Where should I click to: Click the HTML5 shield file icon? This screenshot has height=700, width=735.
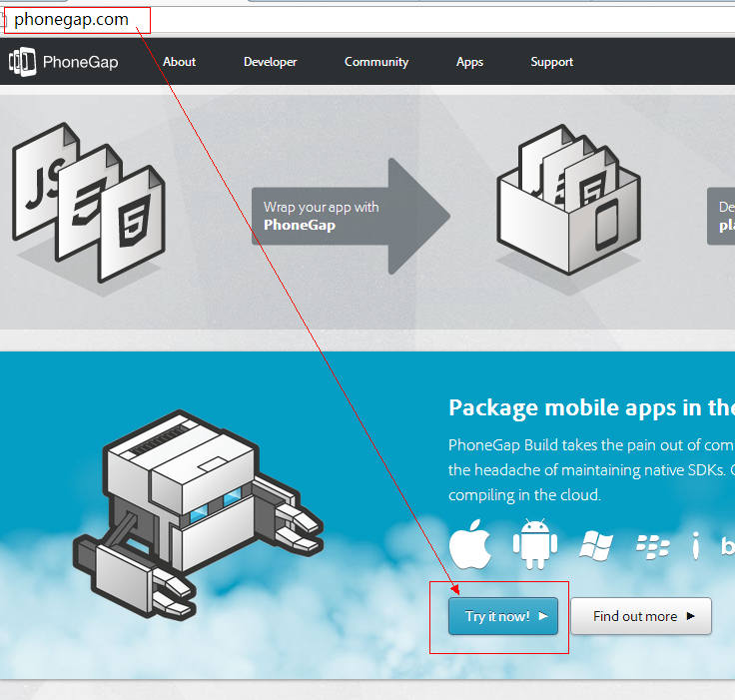tap(132, 225)
